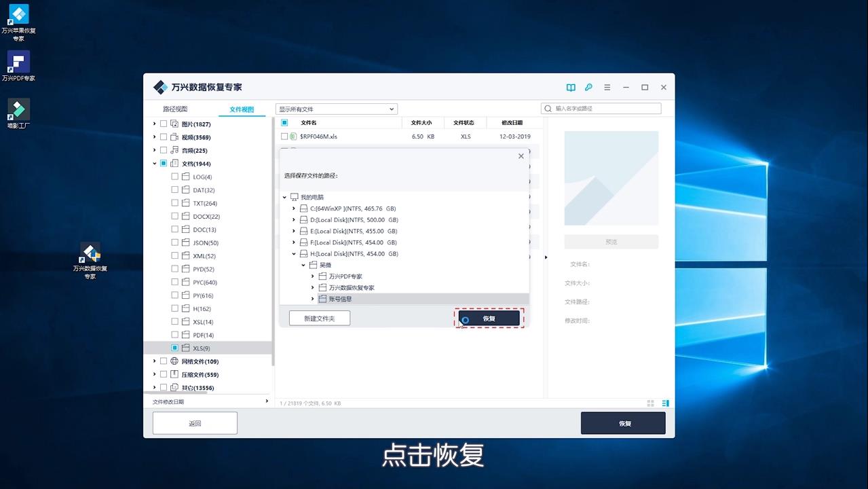
Task: Expand the 网络文件 category
Action: coord(155,361)
